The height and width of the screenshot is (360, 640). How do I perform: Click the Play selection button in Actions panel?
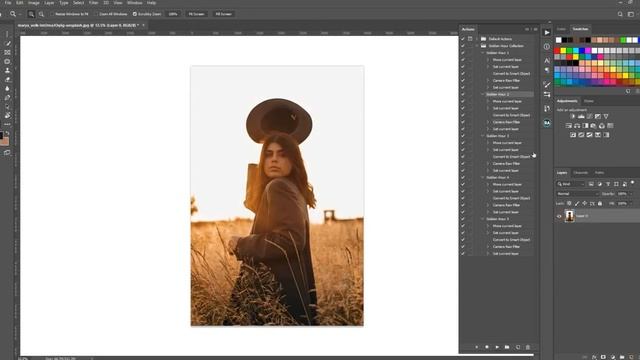tap(497, 347)
